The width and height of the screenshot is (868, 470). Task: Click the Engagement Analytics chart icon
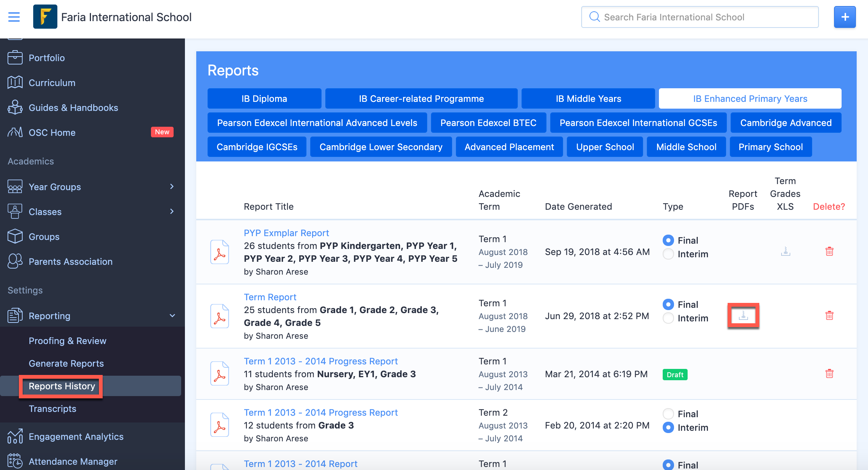15,436
